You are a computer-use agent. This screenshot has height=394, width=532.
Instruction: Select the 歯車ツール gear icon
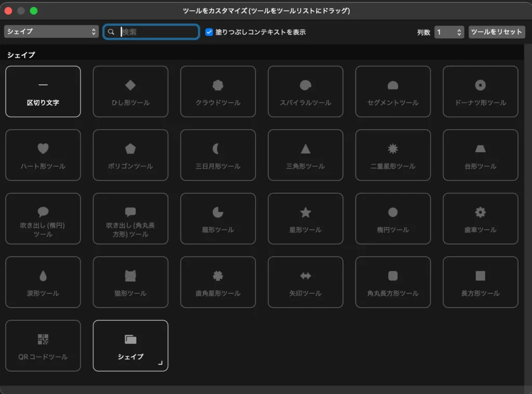[x=480, y=212]
